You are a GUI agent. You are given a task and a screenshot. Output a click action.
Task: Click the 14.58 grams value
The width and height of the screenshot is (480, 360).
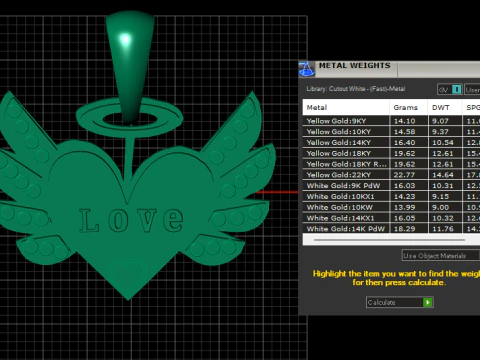coord(405,132)
